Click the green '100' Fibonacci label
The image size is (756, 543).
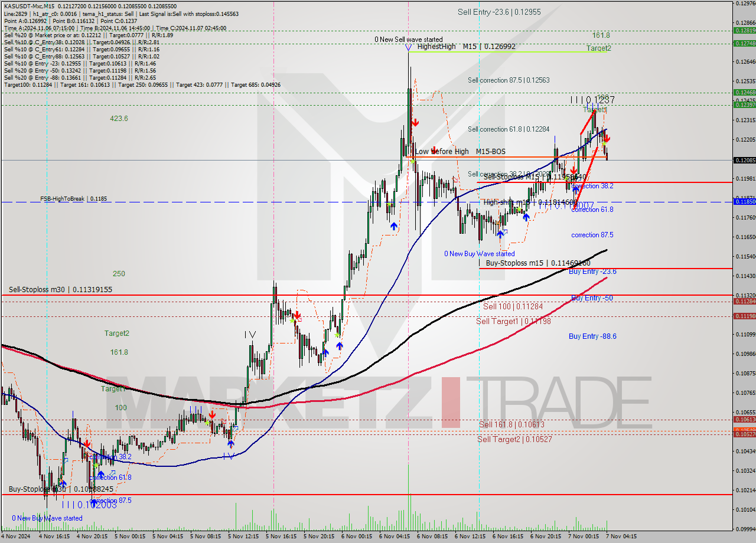click(x=120, y=408)
